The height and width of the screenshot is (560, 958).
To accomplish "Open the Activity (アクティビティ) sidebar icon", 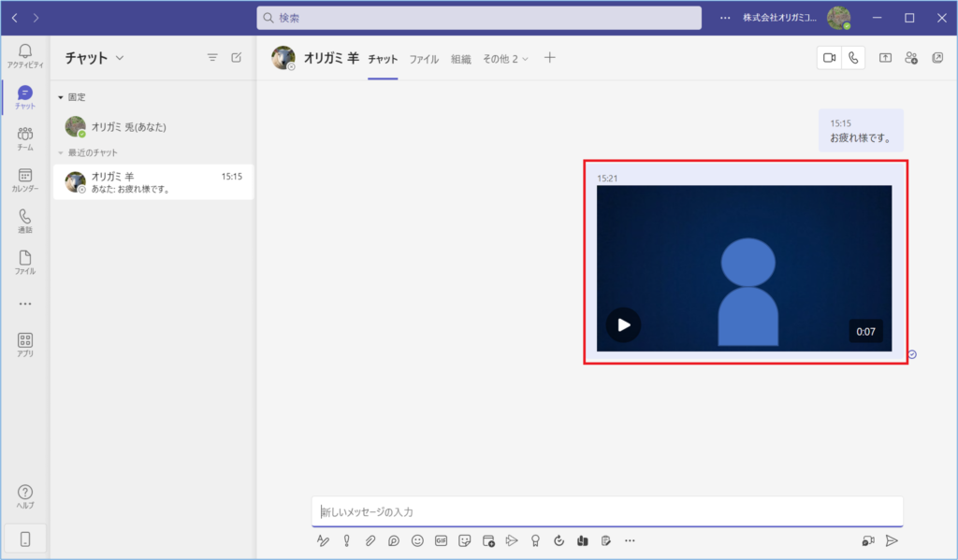I will click(x=25, y=55).
